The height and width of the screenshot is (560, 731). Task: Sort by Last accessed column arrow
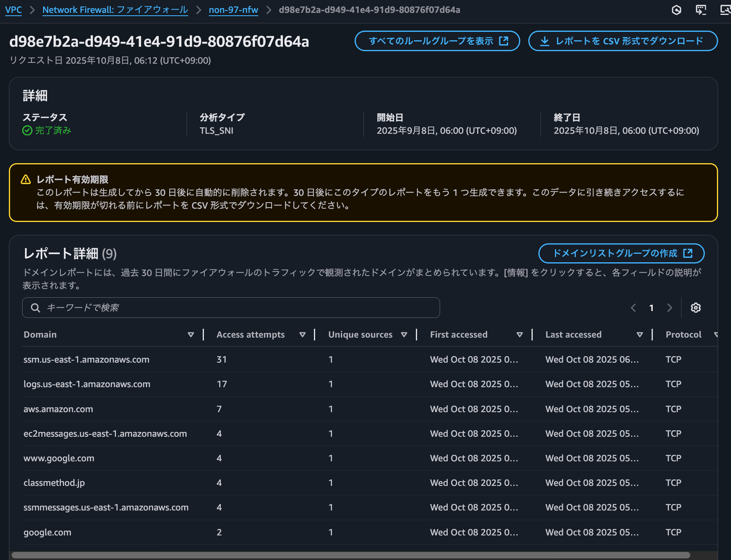click(640, 335)
